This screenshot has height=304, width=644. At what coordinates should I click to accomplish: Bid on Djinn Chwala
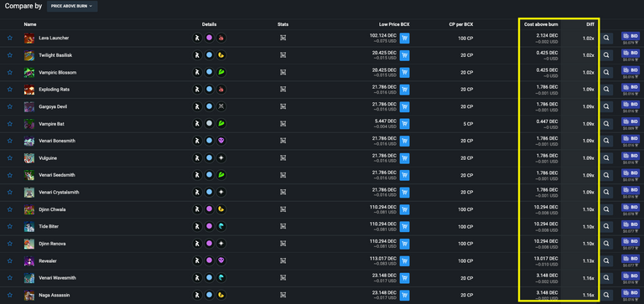[631, 208]
